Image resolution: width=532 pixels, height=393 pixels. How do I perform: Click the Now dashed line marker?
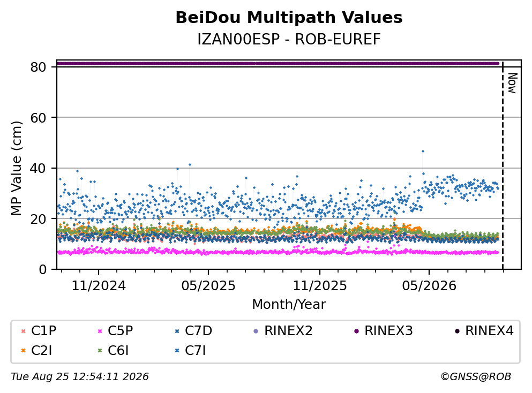pyautogui.click(x=503, y=166)
